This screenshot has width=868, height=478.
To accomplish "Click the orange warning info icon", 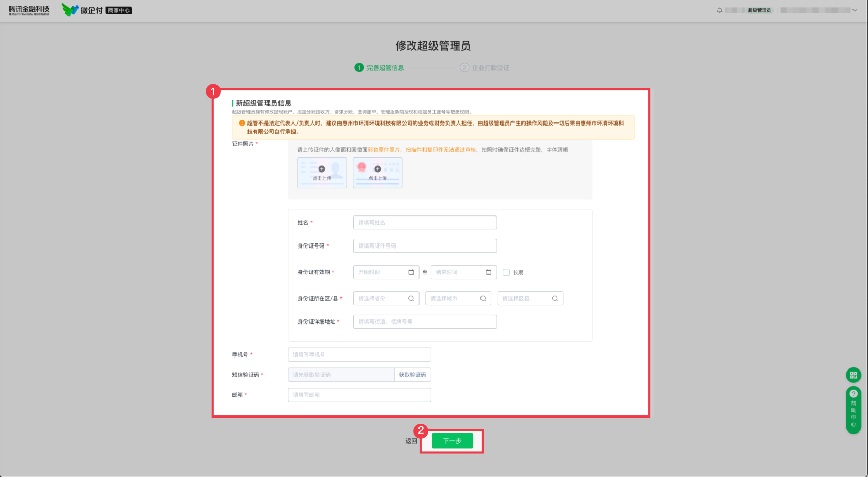I will 242,123.
